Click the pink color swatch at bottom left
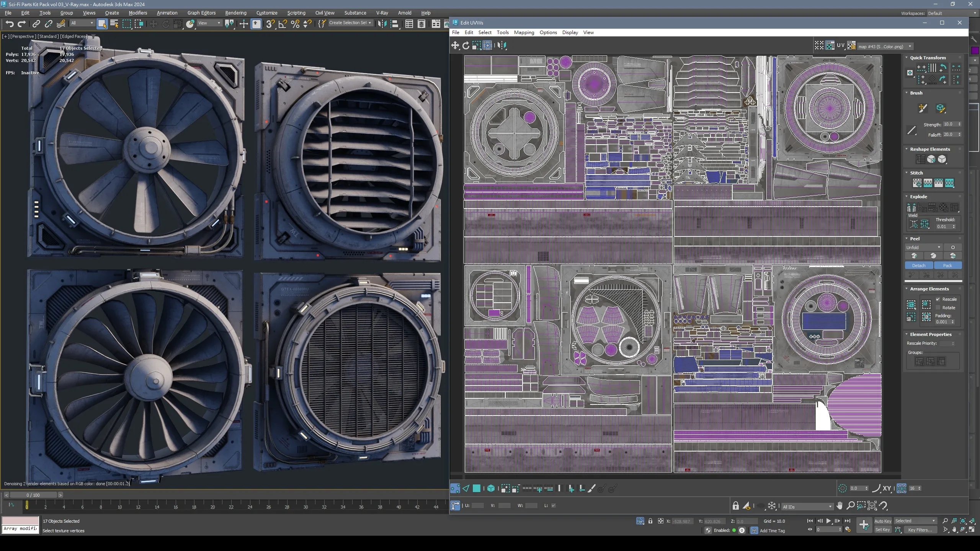The height and width of the screenshot is (551, 980). click(20, 520)
